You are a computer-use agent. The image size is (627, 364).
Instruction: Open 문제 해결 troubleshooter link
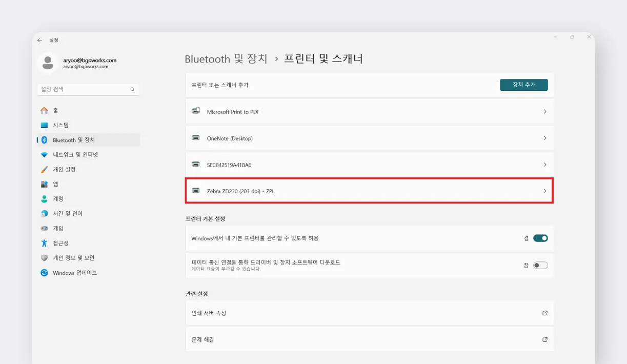pos(370,339)
